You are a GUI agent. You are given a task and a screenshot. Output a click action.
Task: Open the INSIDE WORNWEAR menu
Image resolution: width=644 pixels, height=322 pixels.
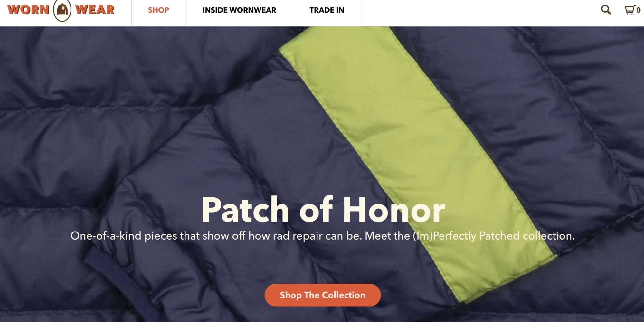point(239,10)
